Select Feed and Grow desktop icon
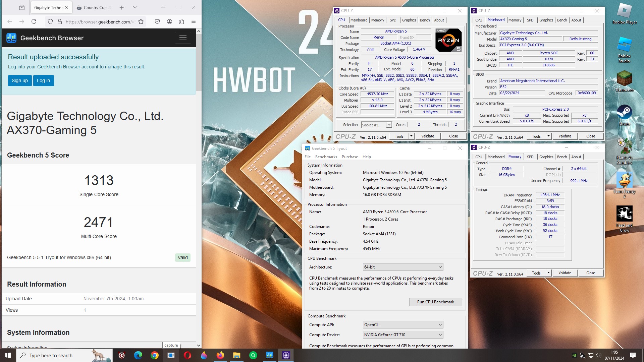 (624, 219)
